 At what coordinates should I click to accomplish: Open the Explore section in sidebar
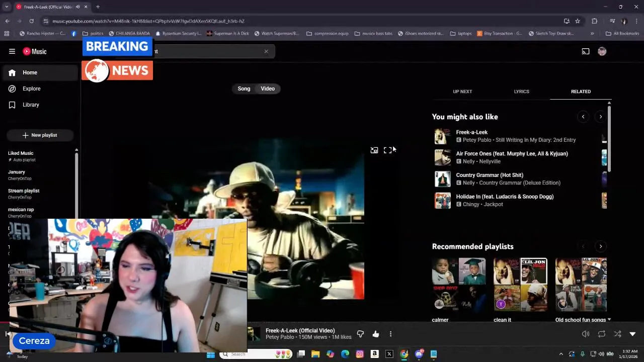[x=40, y=88]
